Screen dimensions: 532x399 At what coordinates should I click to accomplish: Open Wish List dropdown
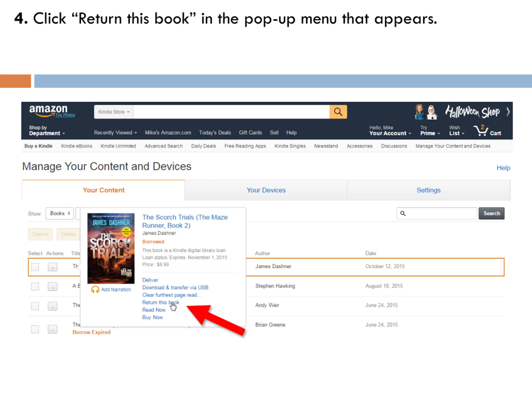tap(457, 131)
